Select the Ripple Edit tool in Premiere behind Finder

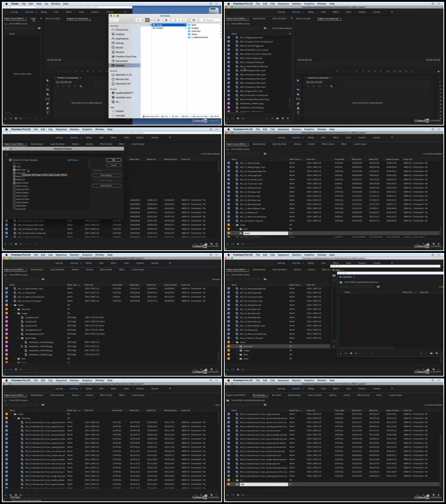click(x=48, y=90)
